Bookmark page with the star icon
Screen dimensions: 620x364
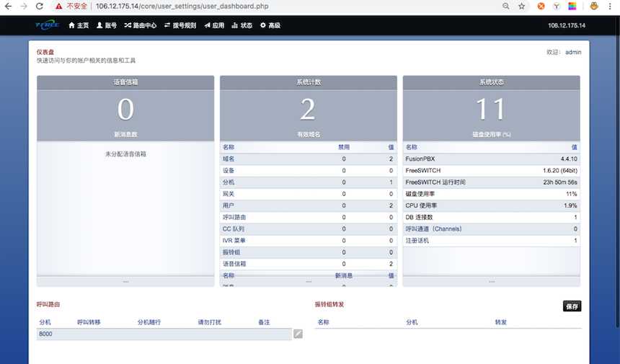tap(521, 6)
